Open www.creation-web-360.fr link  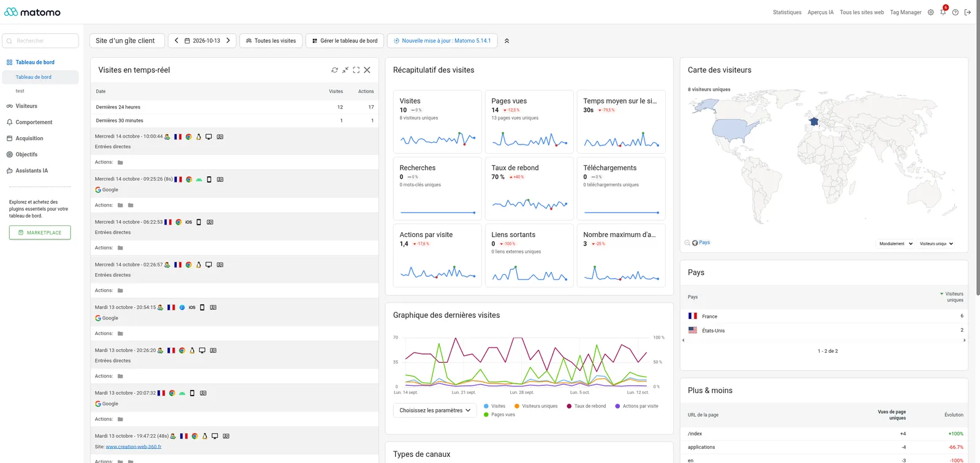(x=134, y=446)
